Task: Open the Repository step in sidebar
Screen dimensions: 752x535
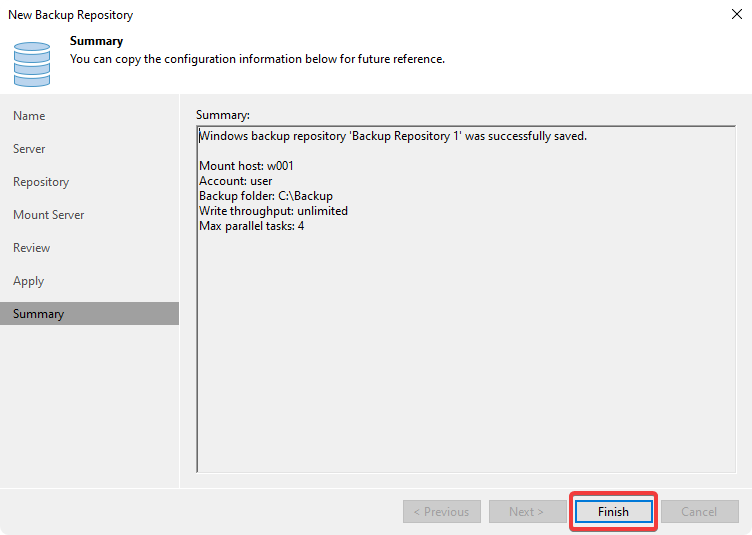Action: 41,182
